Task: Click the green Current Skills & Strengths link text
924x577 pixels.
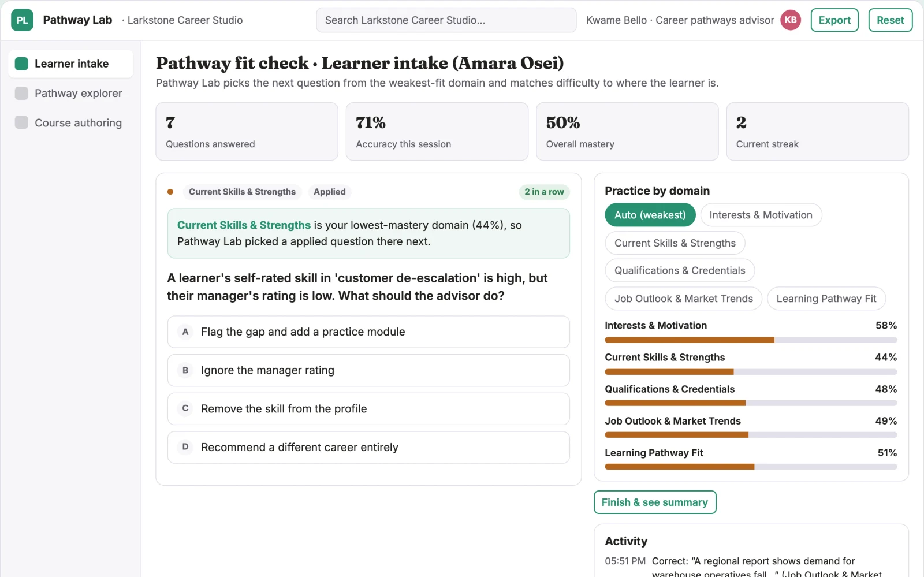Action: pos(244,225)
